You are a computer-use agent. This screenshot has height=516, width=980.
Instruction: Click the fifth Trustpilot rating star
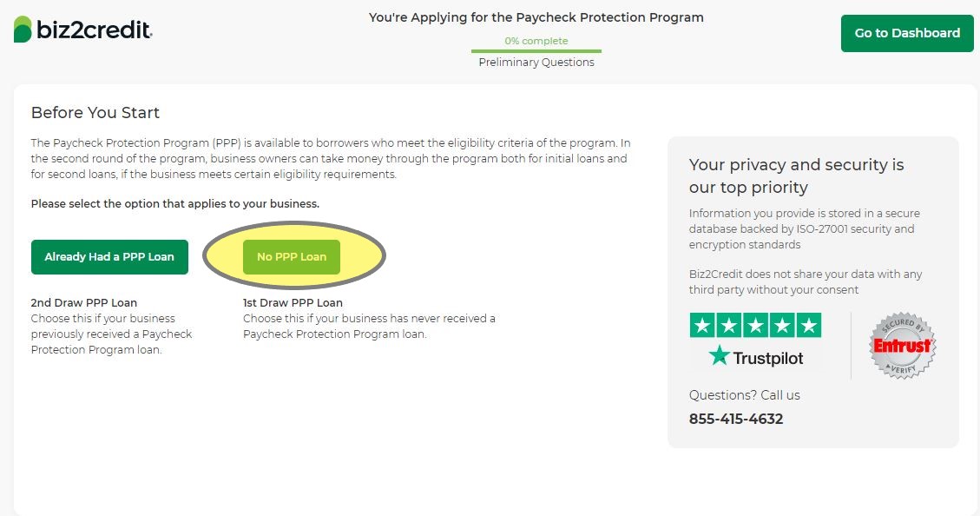[x=809, y=326]
